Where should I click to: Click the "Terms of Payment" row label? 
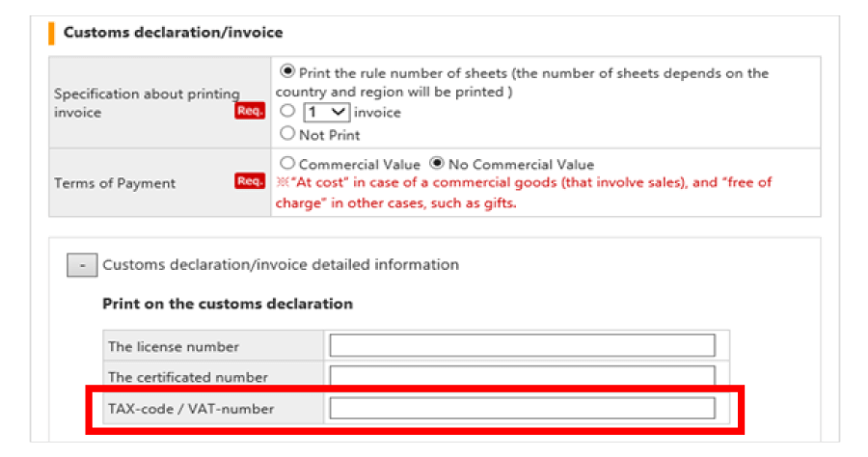click(115, 183)
